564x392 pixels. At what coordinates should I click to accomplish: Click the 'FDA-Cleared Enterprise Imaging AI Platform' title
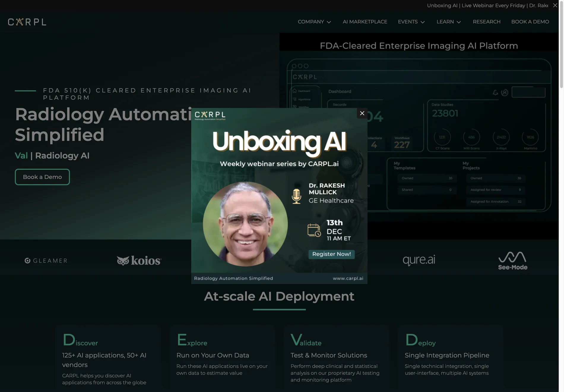click(x=419, y=46)
